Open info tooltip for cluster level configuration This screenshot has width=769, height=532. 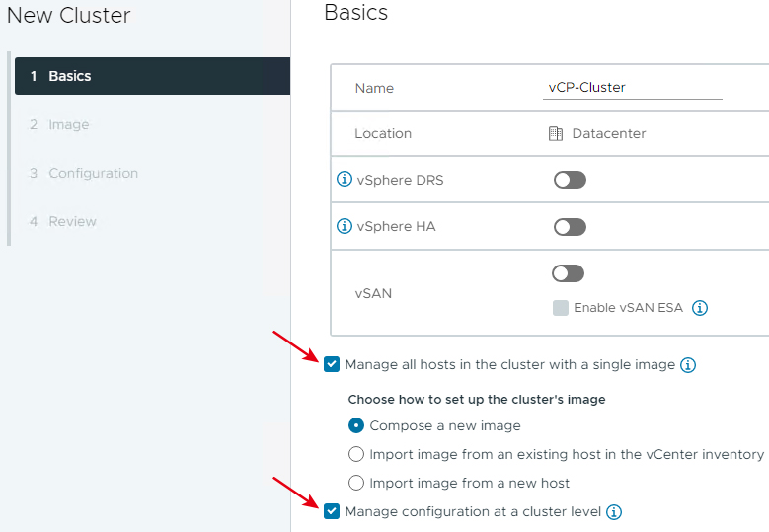(x=614, y=512)
